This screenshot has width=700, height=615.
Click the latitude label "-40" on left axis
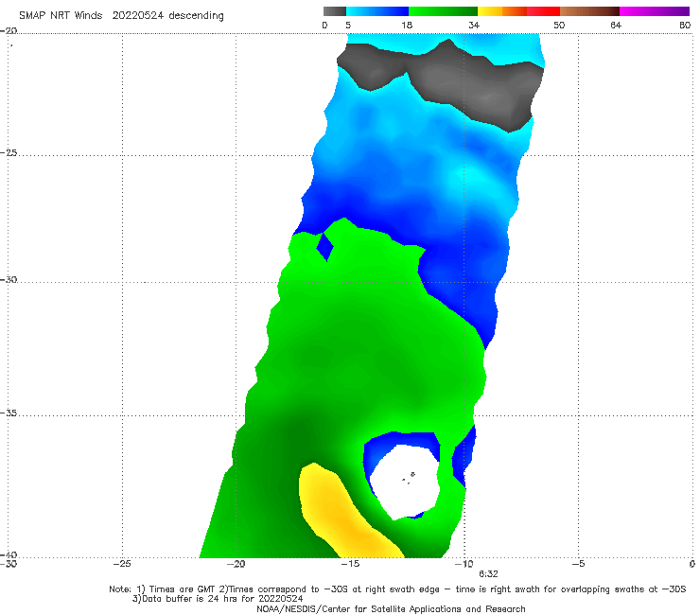coord(9,554)
